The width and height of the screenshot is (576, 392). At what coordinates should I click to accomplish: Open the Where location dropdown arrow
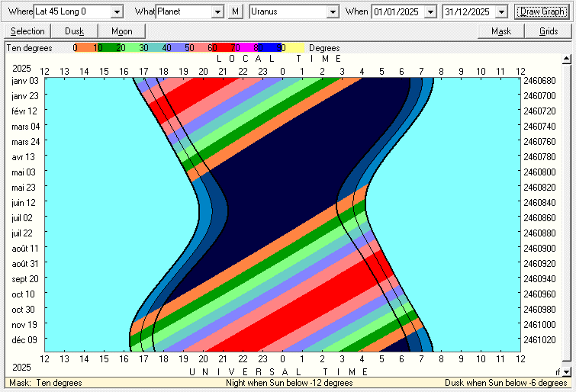[x=117, y=11]
